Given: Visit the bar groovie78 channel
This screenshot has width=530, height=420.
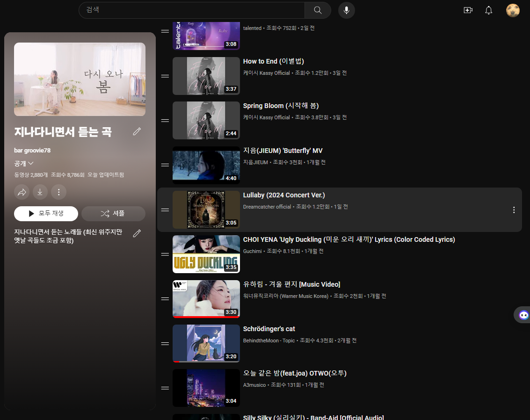Looking at the screenshot, I should pyautogui.click(x=32, y=150).
